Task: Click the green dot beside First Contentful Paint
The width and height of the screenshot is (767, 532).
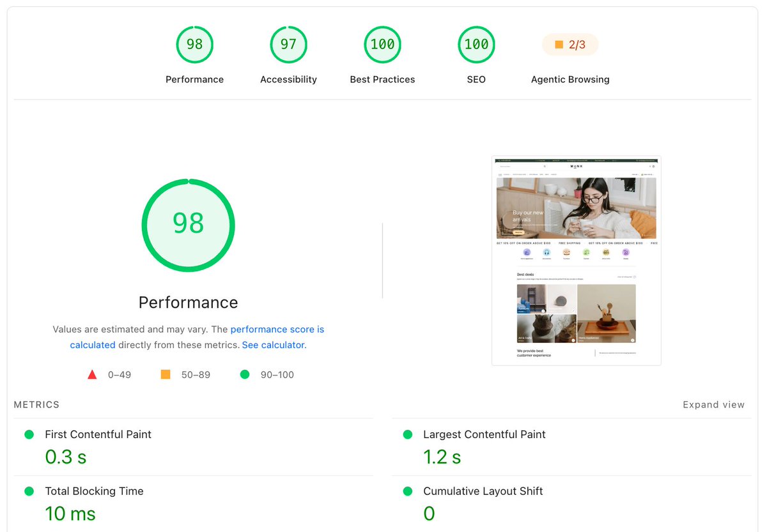Action: 29,434
